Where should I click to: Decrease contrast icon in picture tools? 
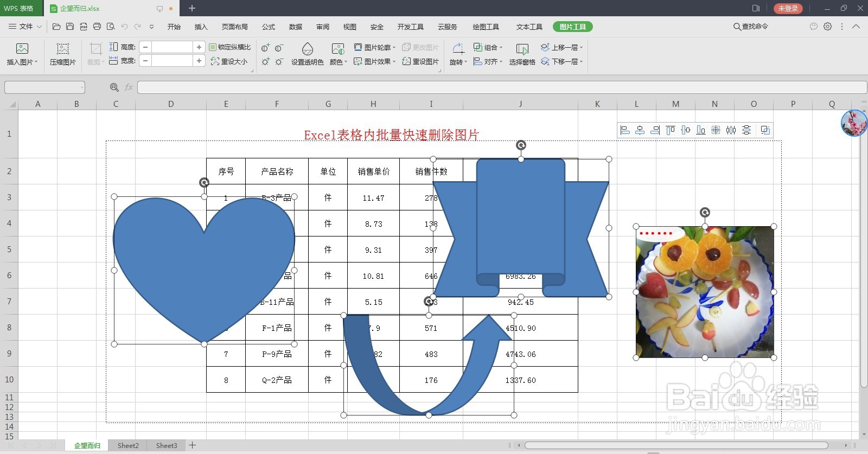[x=279, y=48]
